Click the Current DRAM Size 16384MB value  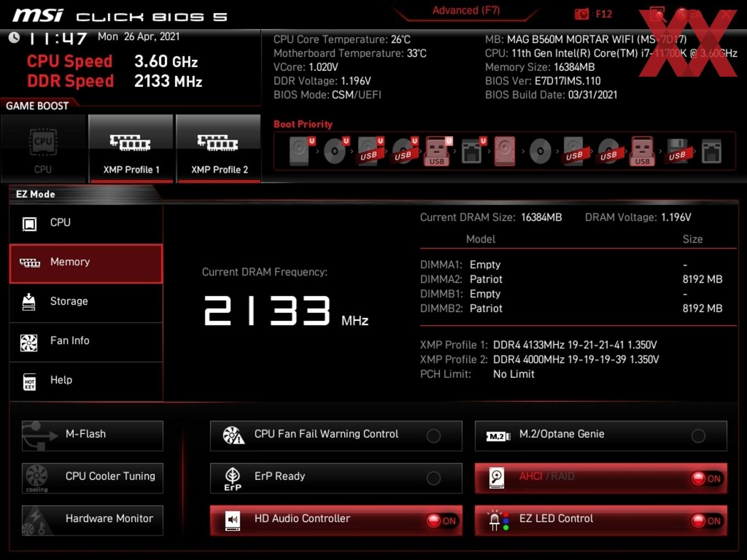541,217
